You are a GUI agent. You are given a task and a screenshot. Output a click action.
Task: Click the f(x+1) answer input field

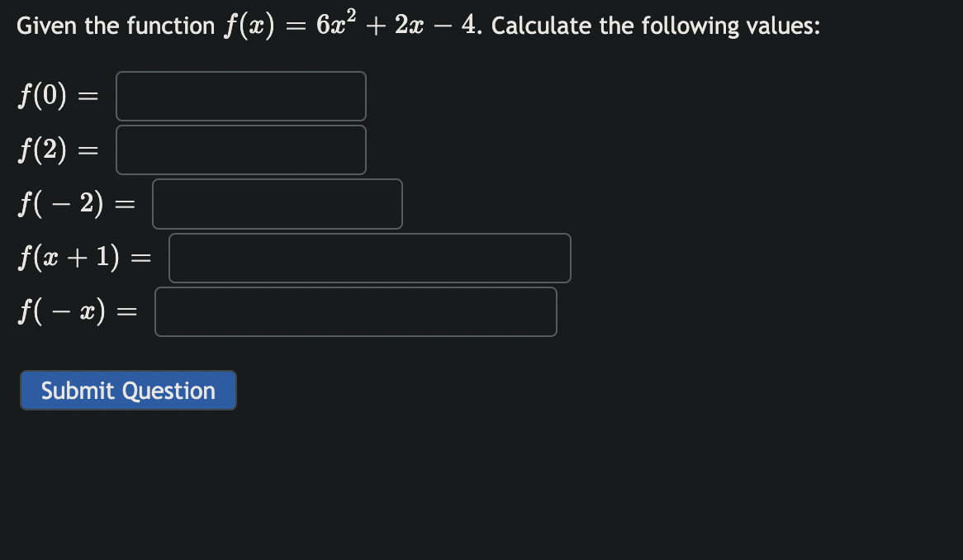point(369,257)
